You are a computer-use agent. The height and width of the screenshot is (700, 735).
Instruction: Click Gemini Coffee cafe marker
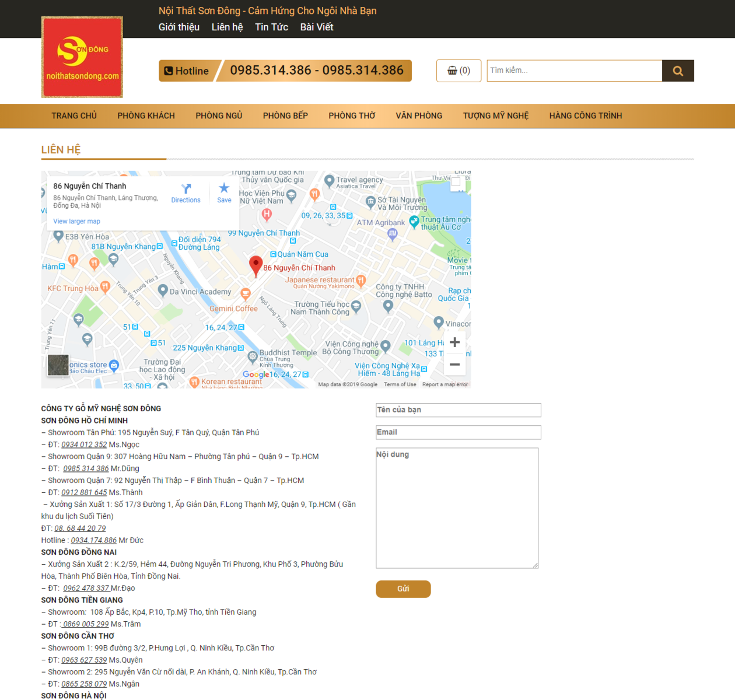point(246,293)
